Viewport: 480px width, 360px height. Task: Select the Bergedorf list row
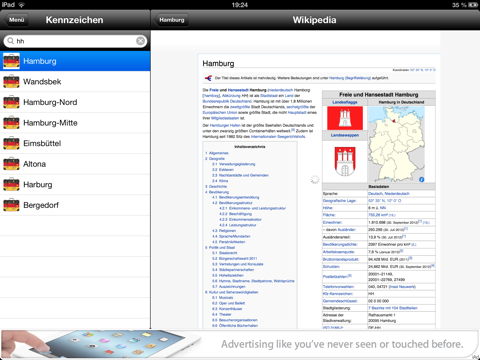[x=75, y=205]
